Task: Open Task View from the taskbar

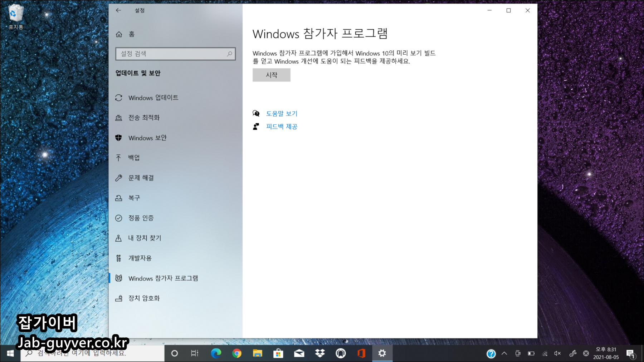Action: [195, 353]
